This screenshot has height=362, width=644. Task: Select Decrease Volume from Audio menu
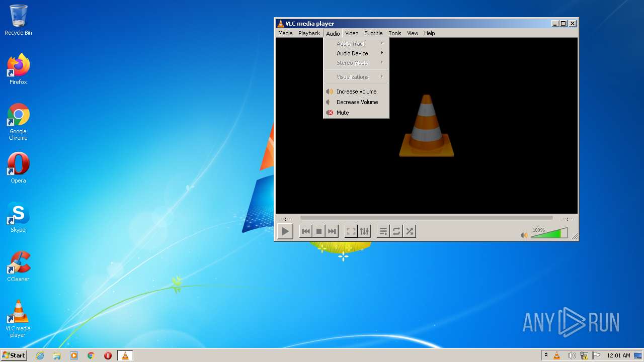[356, 102]
